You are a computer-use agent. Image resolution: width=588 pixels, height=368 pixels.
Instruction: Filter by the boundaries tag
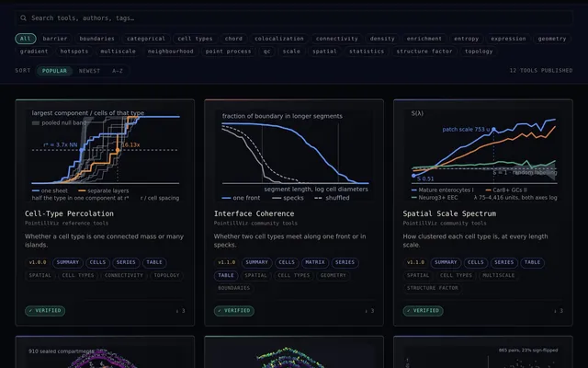(96, 39)
